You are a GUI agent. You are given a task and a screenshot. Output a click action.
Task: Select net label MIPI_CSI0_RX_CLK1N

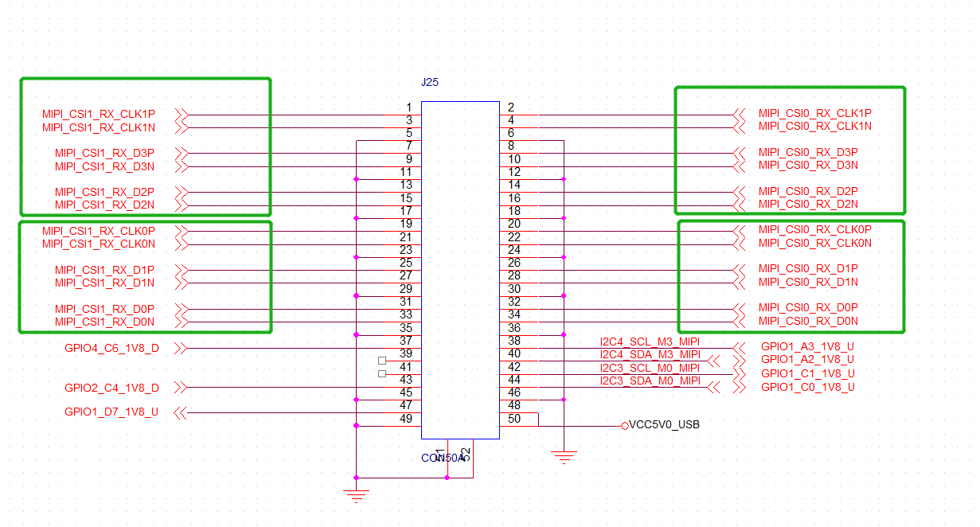(814, 126)
